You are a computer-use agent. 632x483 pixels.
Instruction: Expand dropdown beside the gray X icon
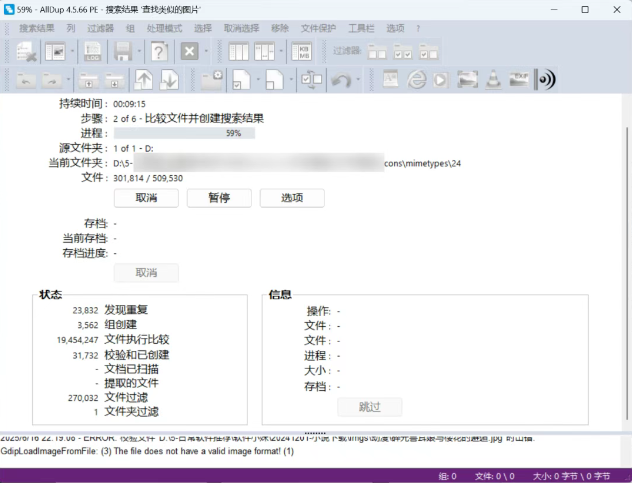click(x=205, y=51)
